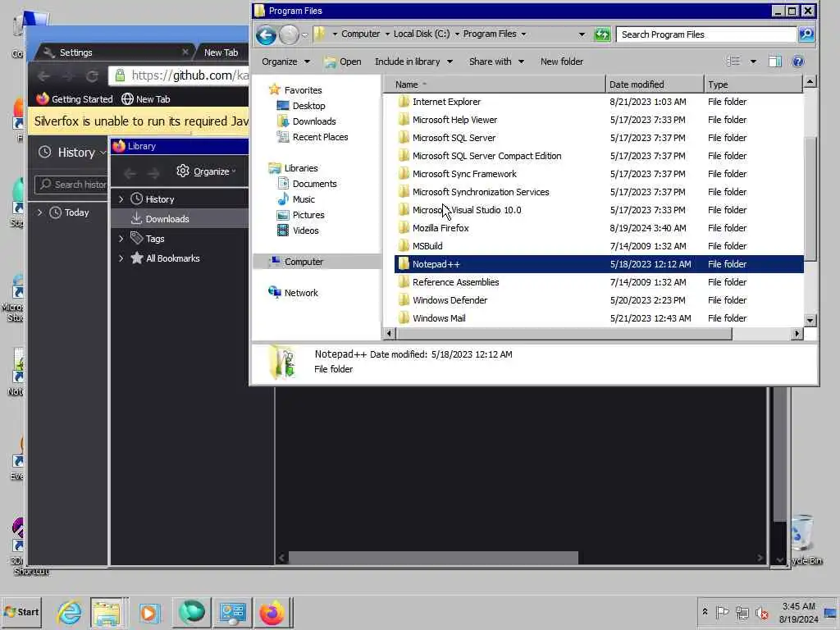The width and height of the screenshot is (840, 630).
Task: Open Explorer help
Action: pyautogui.click(x=797, y=61)
